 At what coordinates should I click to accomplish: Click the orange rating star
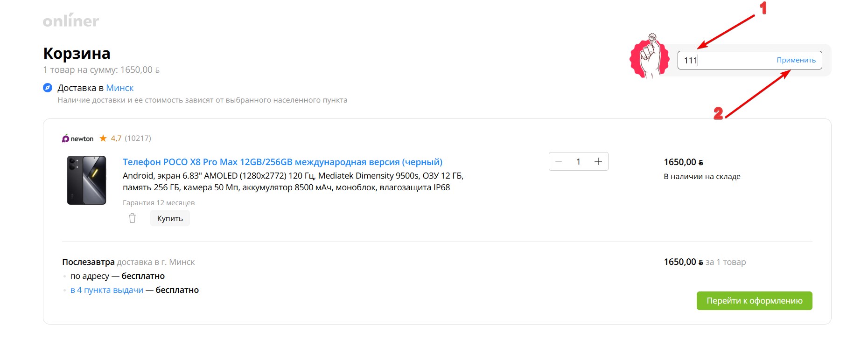tap(103, 138)
